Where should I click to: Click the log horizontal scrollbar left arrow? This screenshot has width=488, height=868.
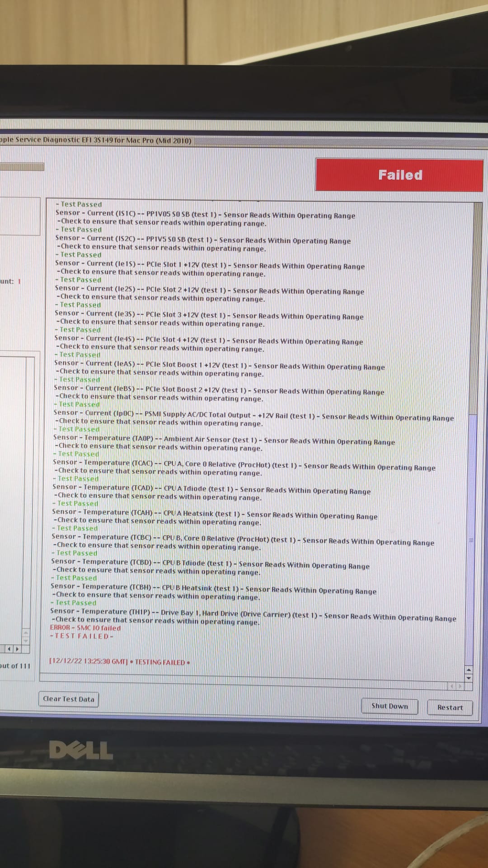click(451, 686)
